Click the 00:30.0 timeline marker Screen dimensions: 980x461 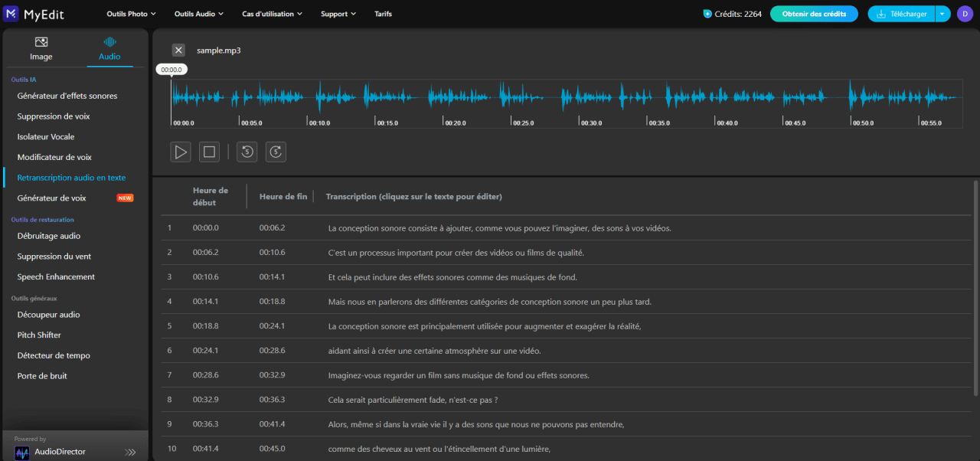click(590, 123)
